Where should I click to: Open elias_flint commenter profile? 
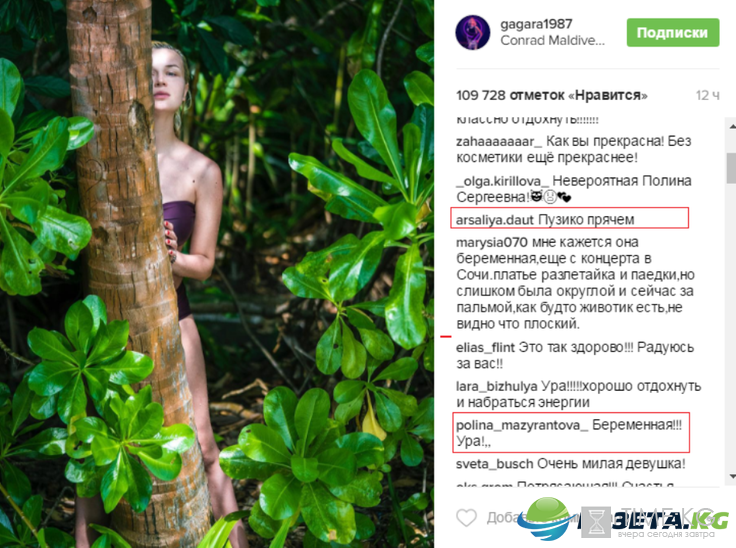coord(485,347)
